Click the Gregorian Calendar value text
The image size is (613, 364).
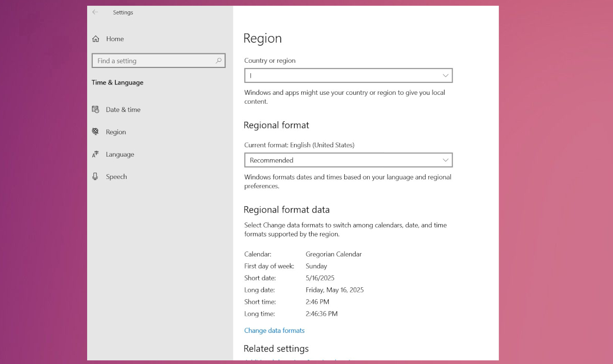(333, 255)
